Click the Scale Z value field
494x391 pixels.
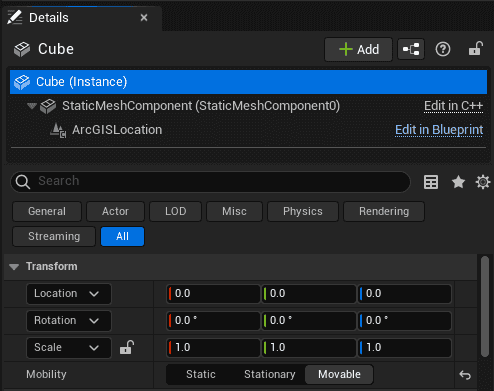pyautogui.click(x=405, y=348)
